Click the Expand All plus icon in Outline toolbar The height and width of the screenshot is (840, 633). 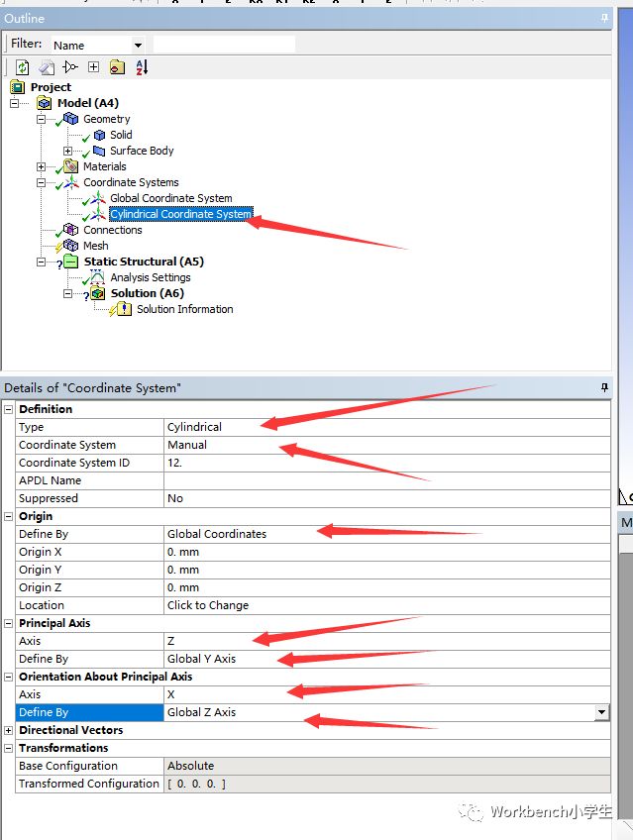[x=93, y=67]
